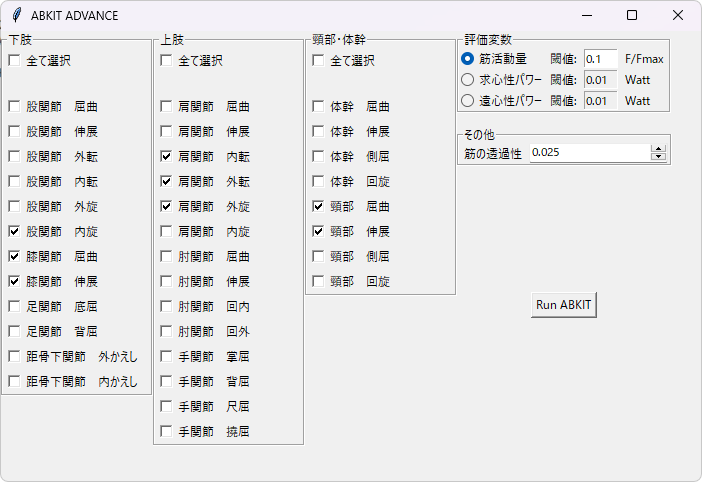Click the 筋の透過性 value field
The height and width of the screenshot is (482, 702).
pos(590,153)
